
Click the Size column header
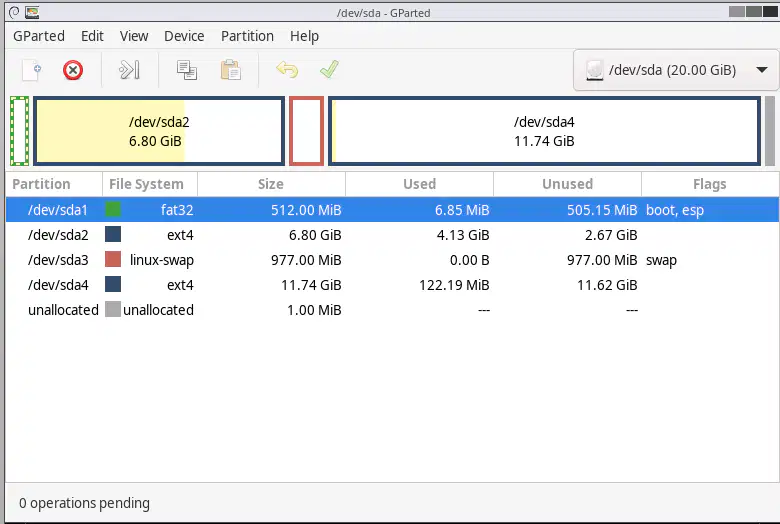tap(271, 184)
